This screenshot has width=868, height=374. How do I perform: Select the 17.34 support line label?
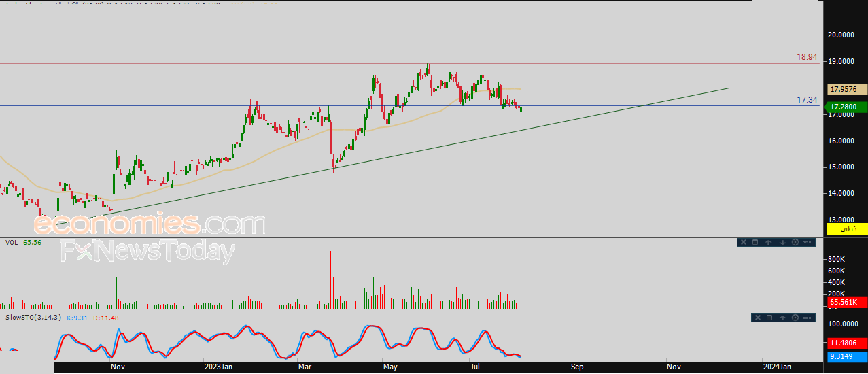[x=807, y=100]
